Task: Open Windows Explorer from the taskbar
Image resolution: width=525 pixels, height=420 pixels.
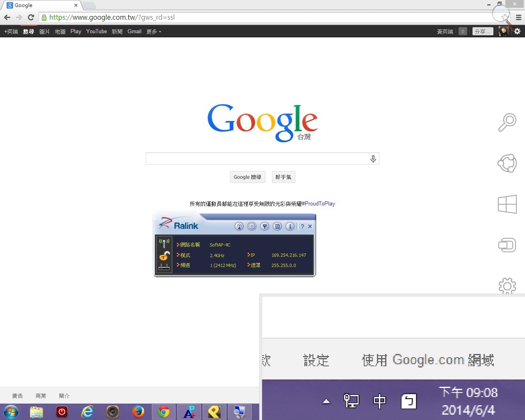Action: (37, 412)
